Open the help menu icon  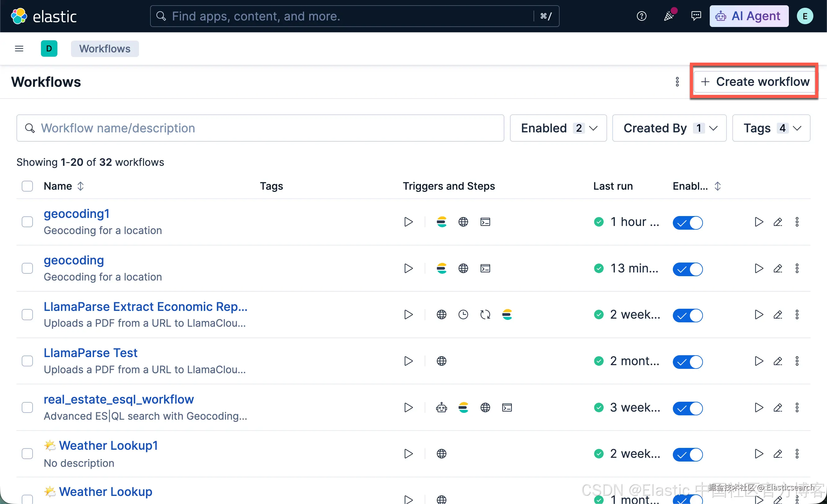pyautogui.click(x=641, y=16)
